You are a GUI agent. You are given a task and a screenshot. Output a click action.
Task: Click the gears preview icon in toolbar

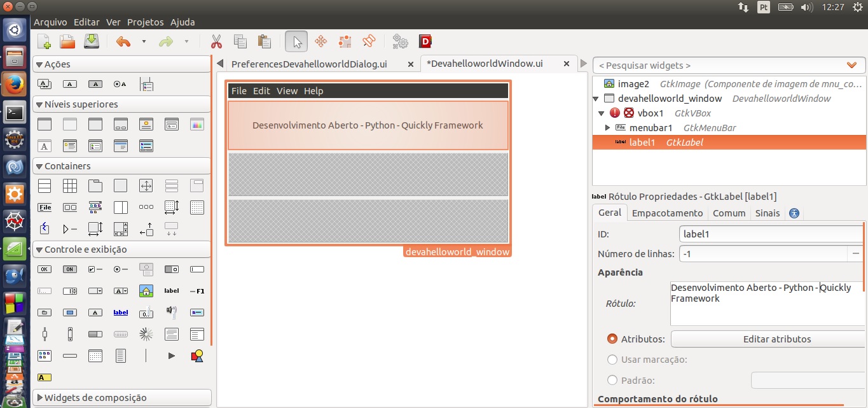click(x=400, y=42)
